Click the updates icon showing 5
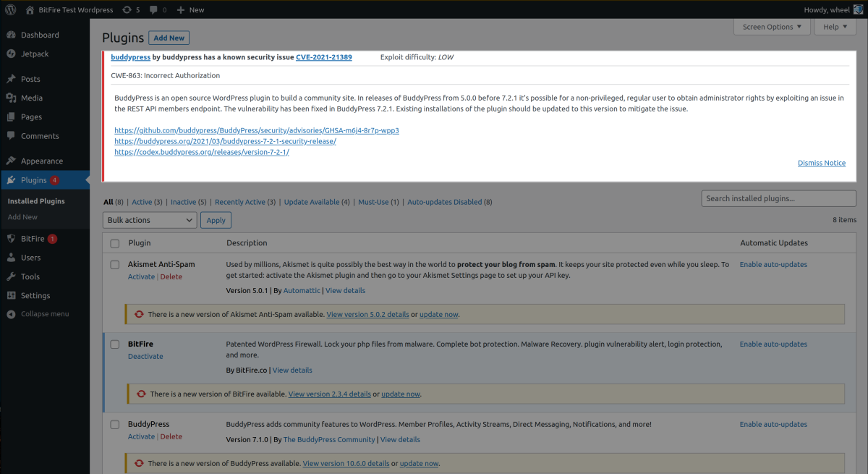 tap(127, 10)
